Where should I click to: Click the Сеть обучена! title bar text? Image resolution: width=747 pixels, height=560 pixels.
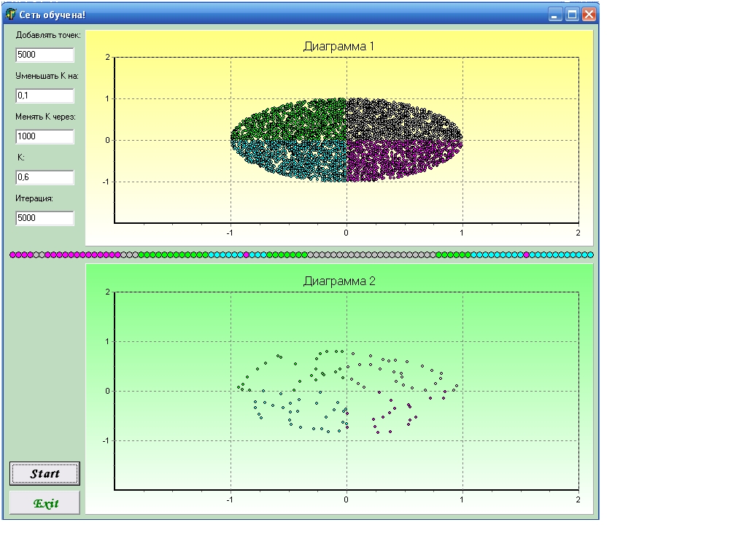click(53, 14)
